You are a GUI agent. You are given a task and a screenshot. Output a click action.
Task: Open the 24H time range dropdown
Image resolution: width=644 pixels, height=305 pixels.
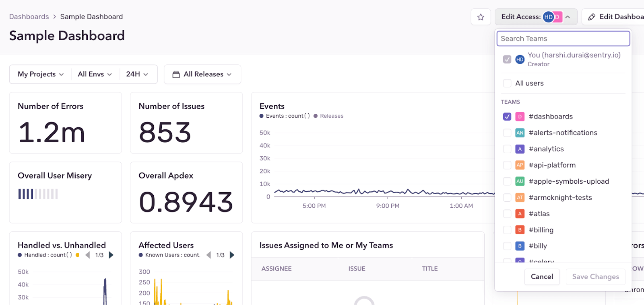137,74
